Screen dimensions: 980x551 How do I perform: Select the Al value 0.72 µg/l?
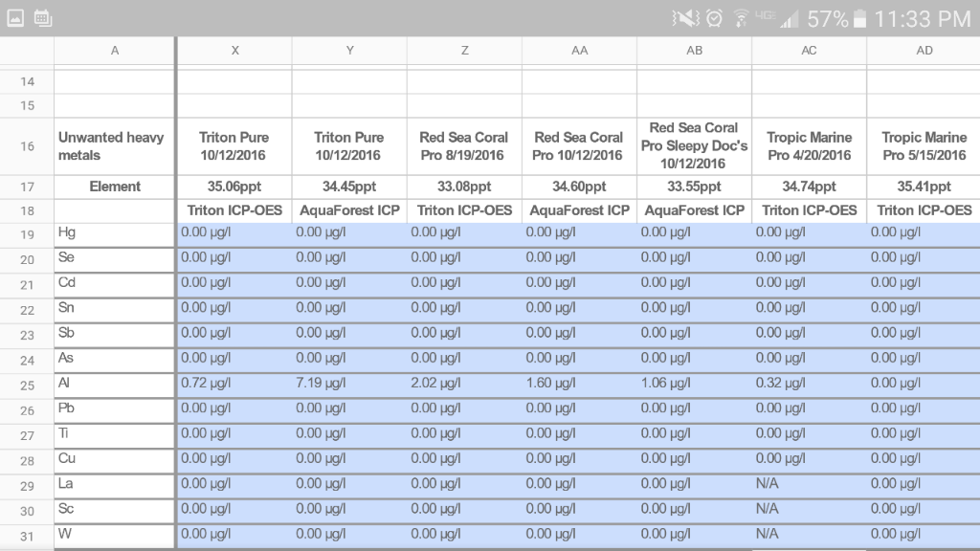(x=235, y=384)
